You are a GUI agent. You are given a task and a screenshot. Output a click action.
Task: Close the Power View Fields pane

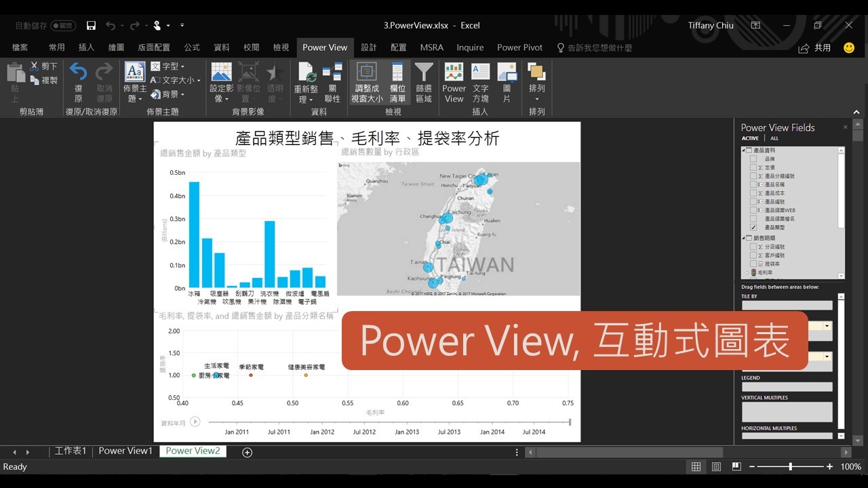coord(845,127)
